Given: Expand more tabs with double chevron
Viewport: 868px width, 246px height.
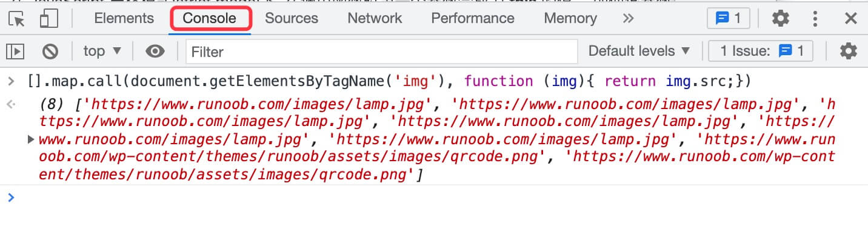Looking at the screenshot, I should coord(628,18).
